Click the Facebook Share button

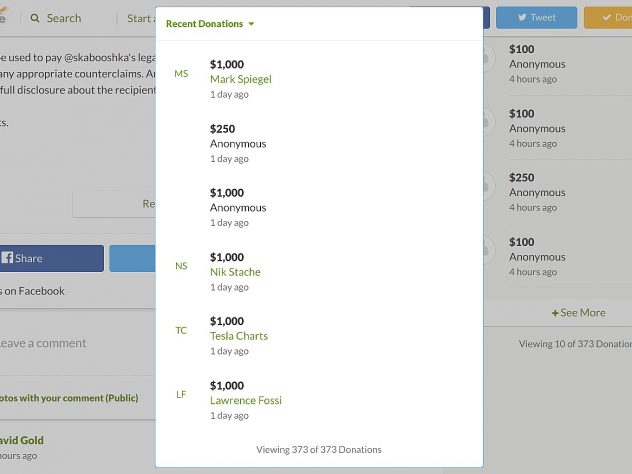coord(52,258)
